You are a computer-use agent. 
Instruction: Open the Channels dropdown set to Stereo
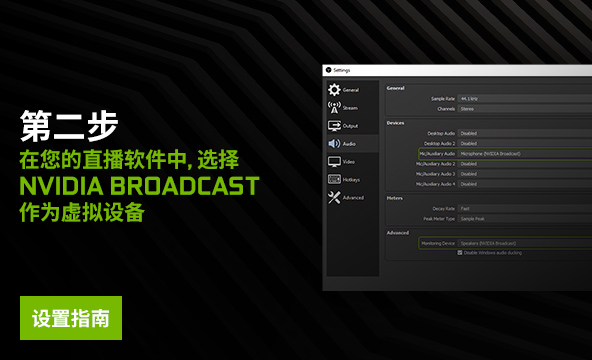[x=525, y=109]
